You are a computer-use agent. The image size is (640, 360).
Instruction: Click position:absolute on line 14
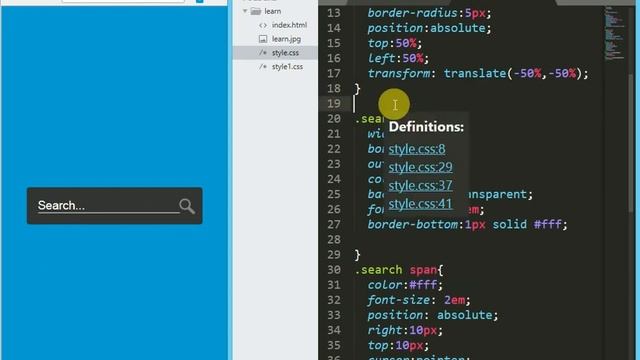[429, 28]
